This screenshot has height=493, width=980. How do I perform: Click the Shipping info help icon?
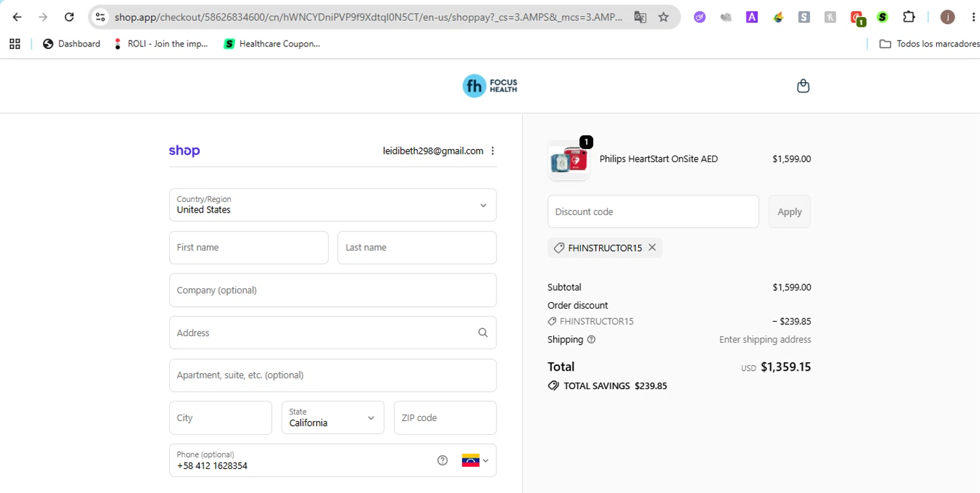click(591, 340)
